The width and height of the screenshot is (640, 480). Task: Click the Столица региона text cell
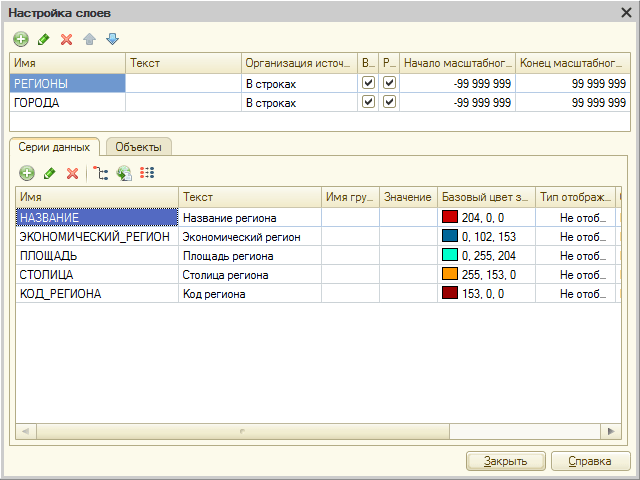pos(250,275)
